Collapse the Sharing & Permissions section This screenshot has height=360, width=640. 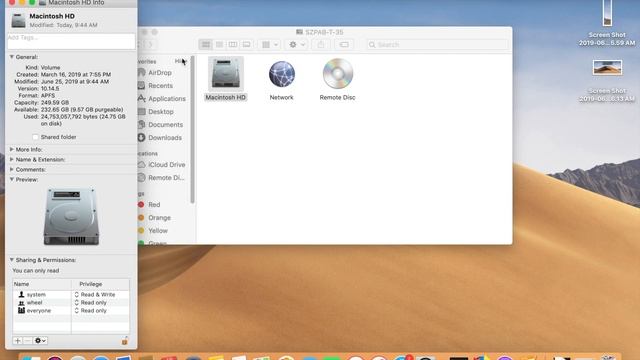[x=12, y=260]
